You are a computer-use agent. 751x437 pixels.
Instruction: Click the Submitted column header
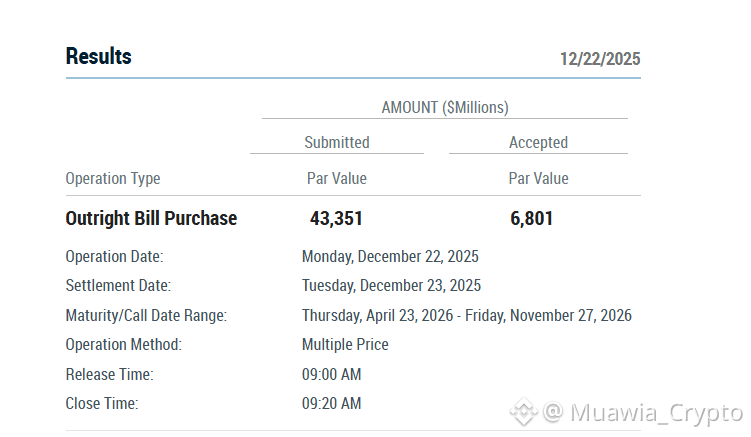point(337,142)
